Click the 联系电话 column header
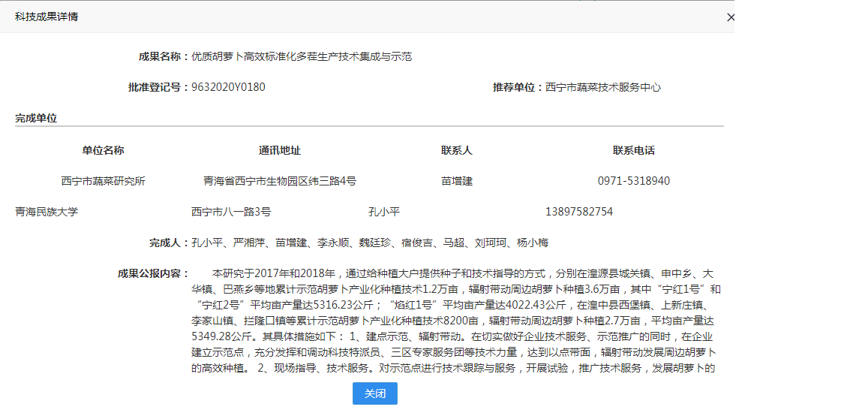This screenshot has height=413, width=868. tap(634, 150)
